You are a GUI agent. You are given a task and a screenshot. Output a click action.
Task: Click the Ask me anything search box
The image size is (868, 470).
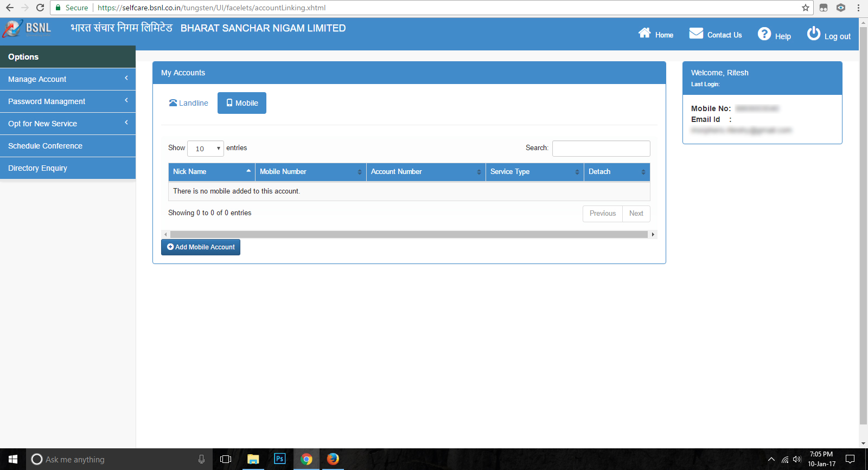tap(119, 459)
